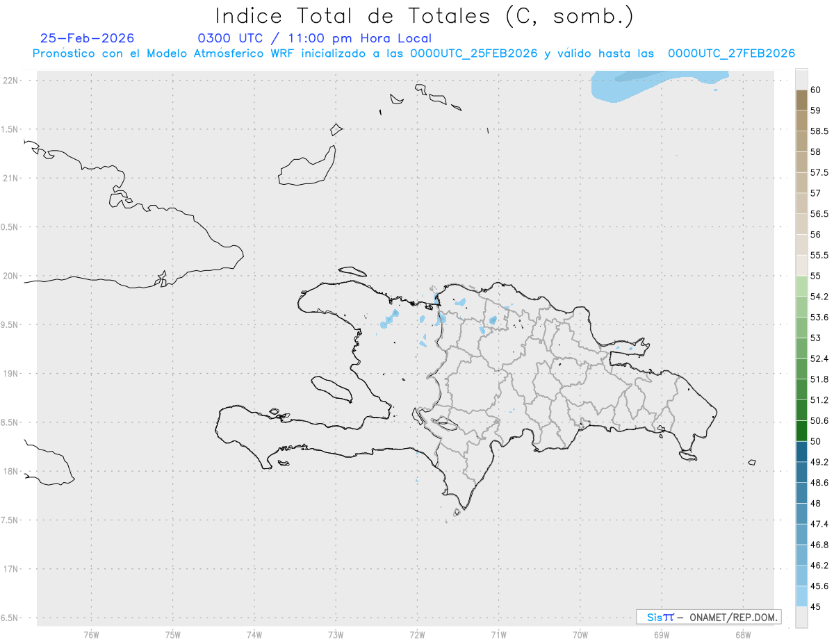834x644 pixels.
Task: Pick the green swatch between 52.4 and 53
Action: [x=801, y=348]
